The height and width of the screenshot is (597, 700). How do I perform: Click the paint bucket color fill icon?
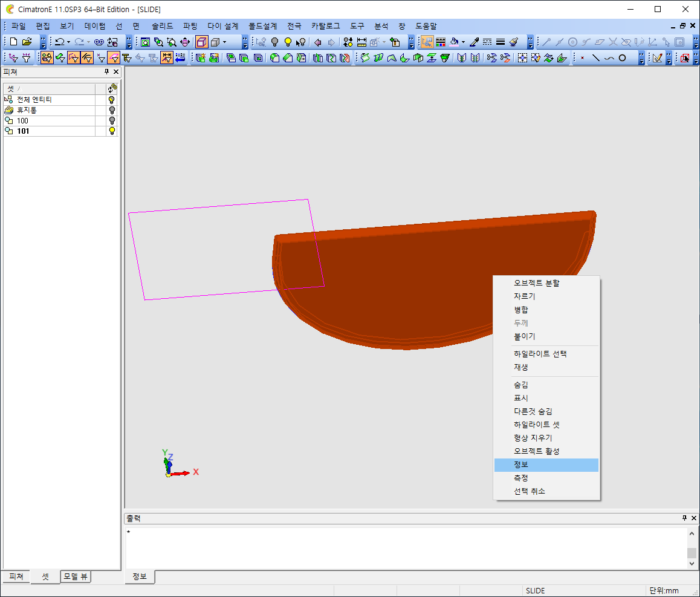tap(454, 42)
